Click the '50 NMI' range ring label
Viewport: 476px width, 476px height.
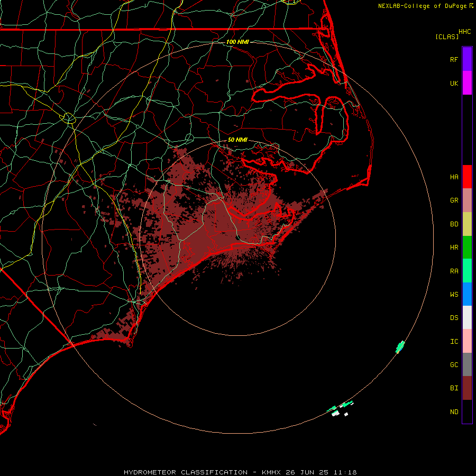click(237, 140)
